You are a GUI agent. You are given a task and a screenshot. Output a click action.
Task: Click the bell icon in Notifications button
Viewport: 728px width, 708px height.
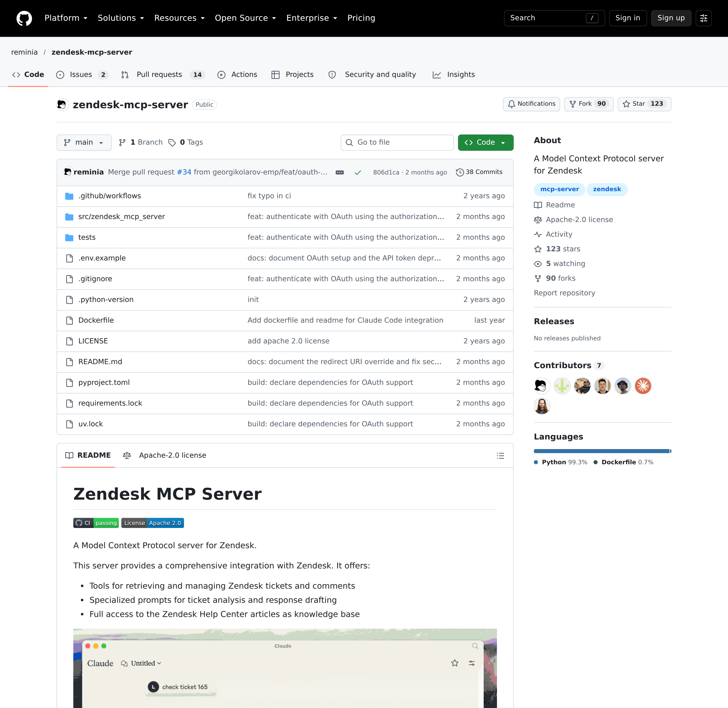(x=512, y=104)
